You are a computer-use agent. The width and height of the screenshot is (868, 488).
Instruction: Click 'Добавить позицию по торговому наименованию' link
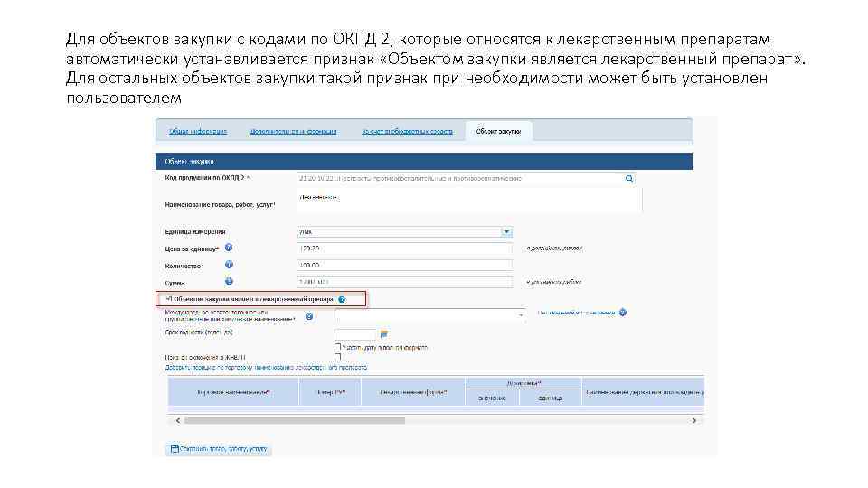[x=266, y=368]
